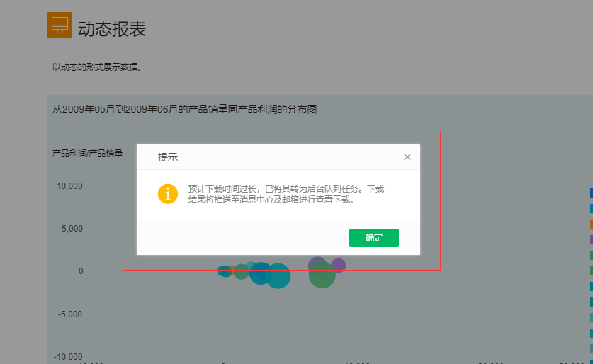Click the 5,000 y-axis label
Image resolution: width=593 pixels, height=364 pixels.
pos(72,229)
